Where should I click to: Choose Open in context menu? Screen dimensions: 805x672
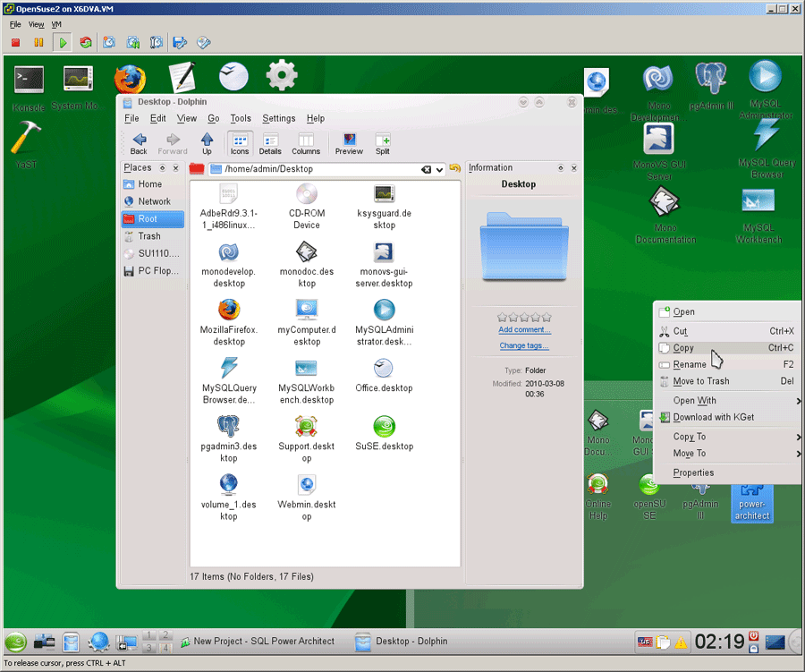tap(727, 312)
